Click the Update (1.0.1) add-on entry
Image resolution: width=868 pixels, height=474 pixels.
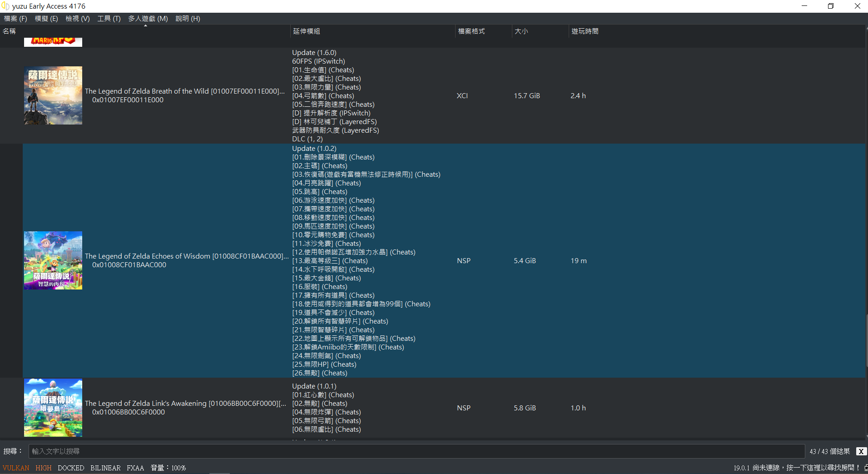pos(314,386)
